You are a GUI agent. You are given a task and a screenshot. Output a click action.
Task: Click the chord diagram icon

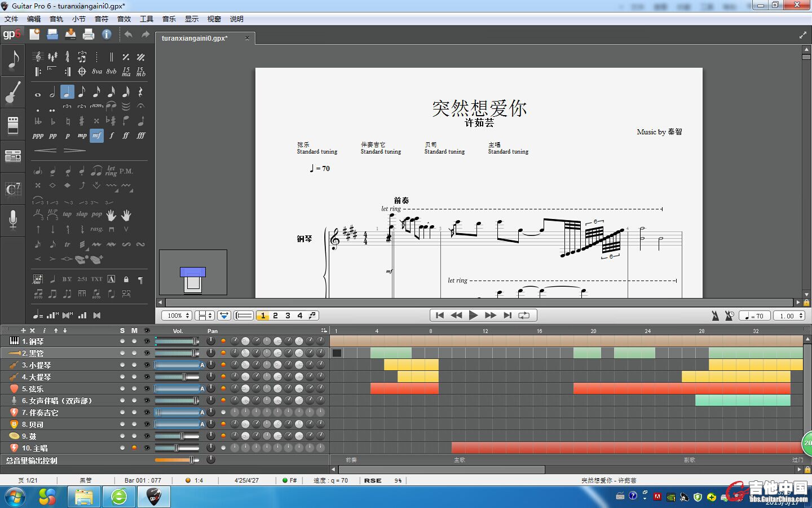click(x=38, y=279)
